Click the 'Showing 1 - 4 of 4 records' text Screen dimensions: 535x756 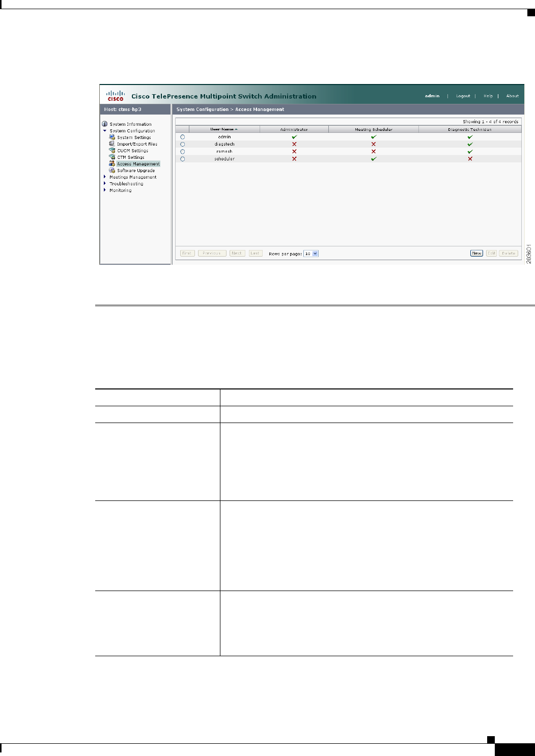pyautogui.click(x=490, y=122)
